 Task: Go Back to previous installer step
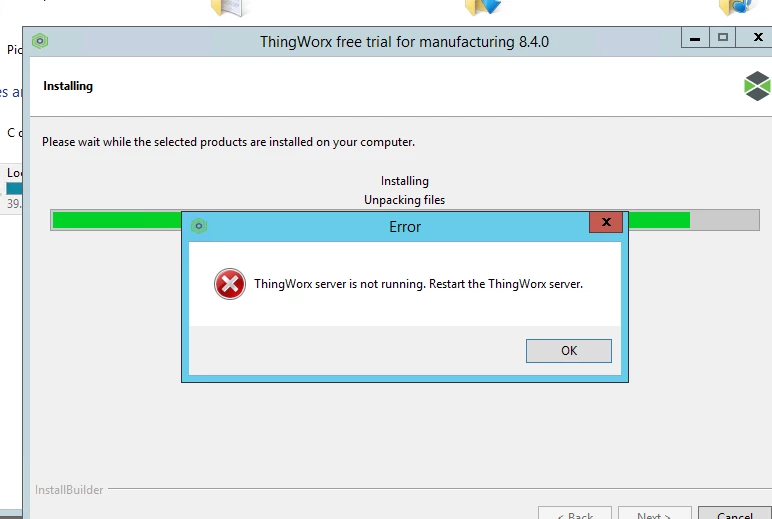coord(575,513)
